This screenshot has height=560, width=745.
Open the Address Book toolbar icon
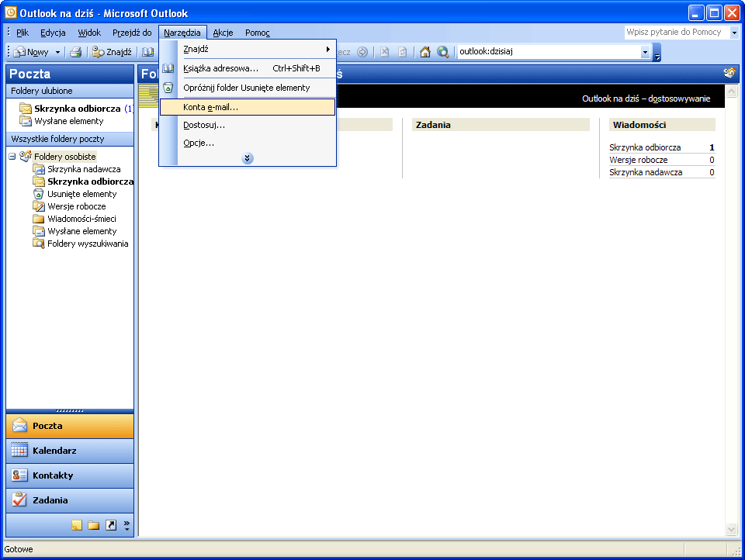[147, 52]
